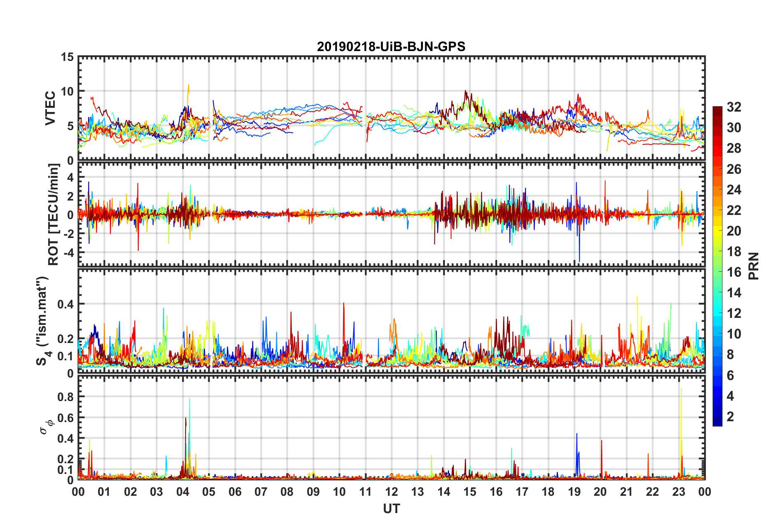Click the PRN colorbar label
This screenshot has height=532, width=783.
tap(753, 266)
